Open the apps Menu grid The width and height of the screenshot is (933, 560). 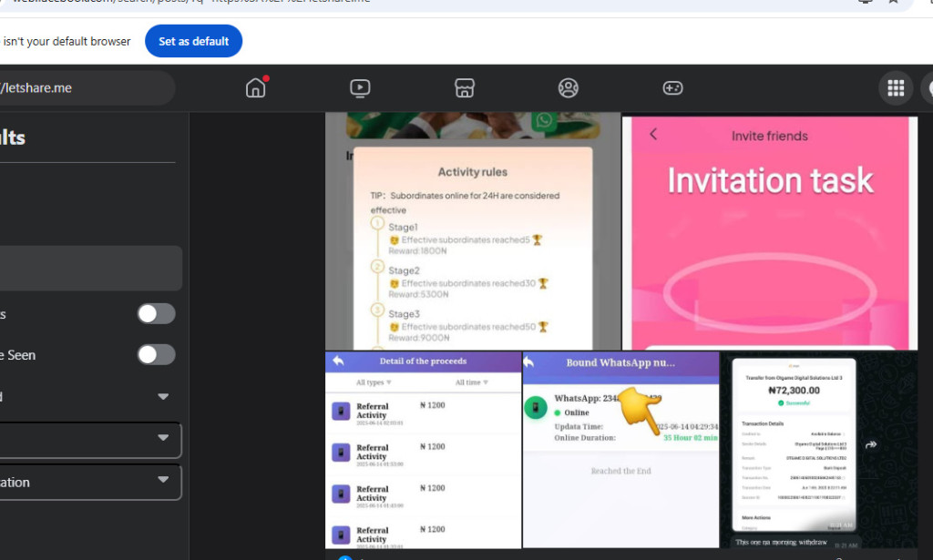896,88
